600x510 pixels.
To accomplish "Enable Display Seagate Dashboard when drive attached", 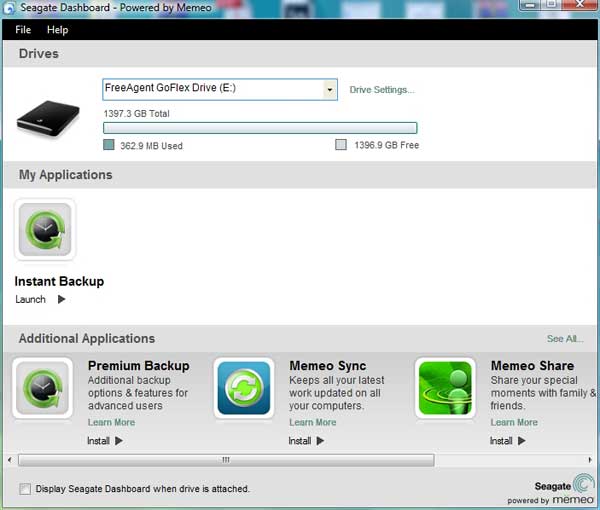I will coord(25,489).
